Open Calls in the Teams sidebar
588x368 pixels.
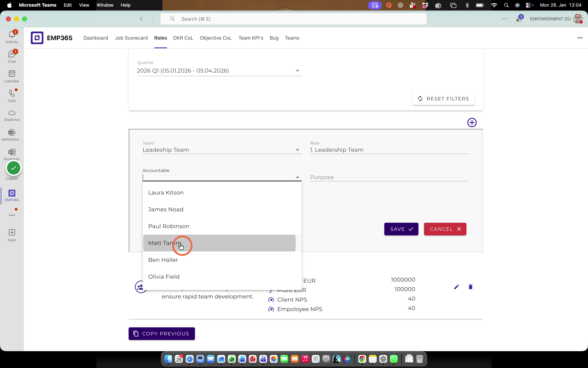[x=12, y=96]
